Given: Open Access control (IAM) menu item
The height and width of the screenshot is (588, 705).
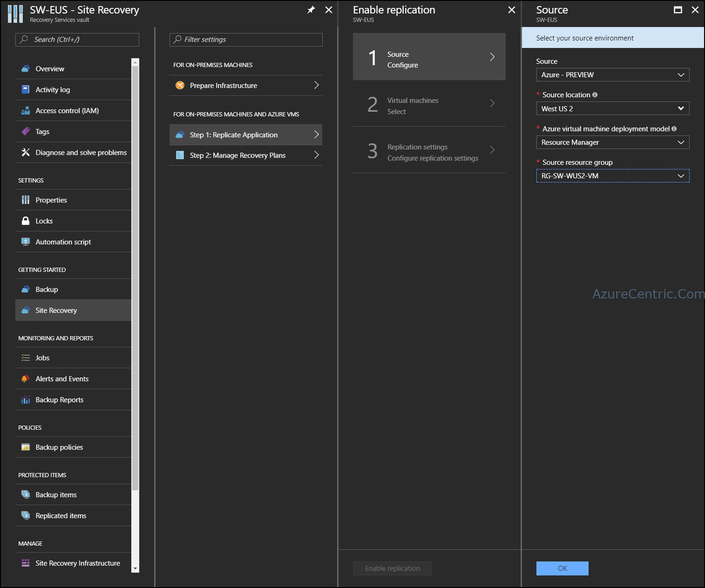Looking at the screenshot, I should 74,110.
